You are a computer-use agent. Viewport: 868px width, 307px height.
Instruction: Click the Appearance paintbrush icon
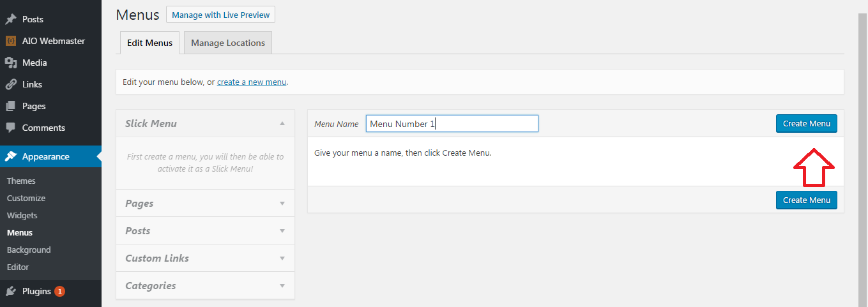11,156
